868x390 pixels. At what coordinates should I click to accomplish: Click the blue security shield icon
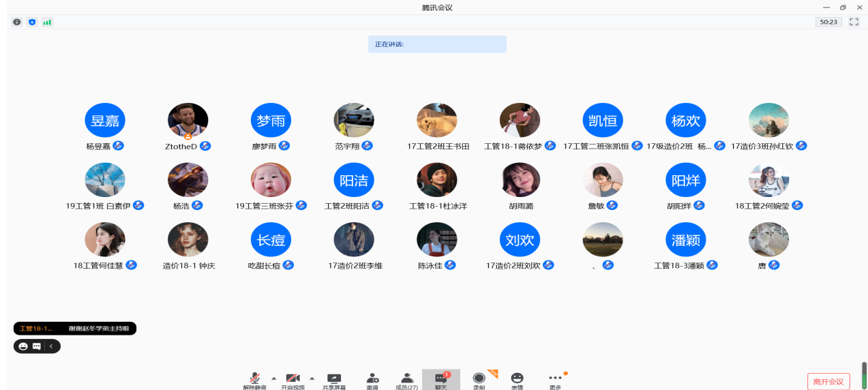[x=32, y=22]
